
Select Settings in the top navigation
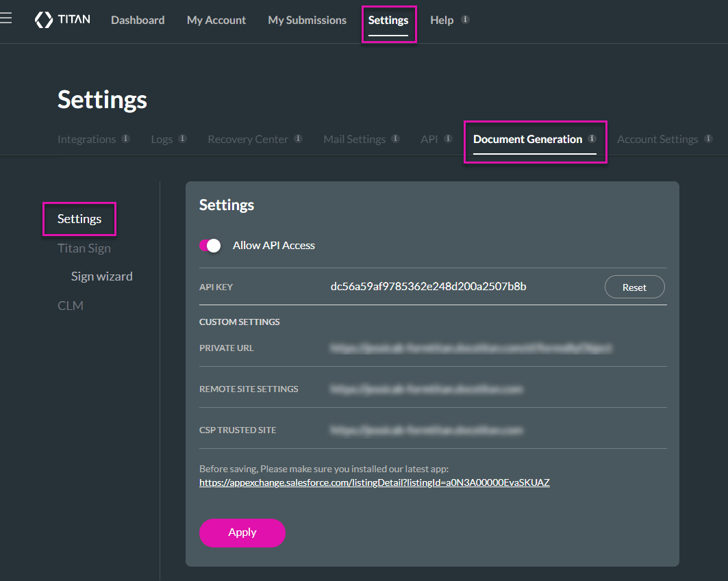[x=388, y=20]
